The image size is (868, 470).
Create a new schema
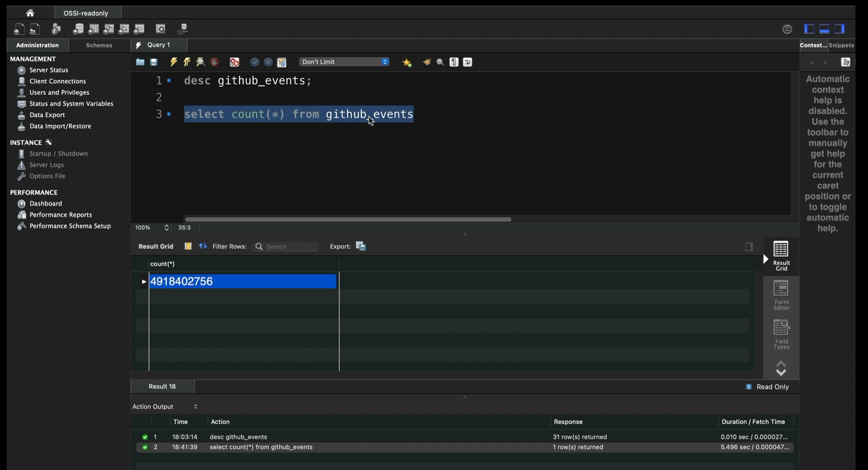click(x=78, y=29)
